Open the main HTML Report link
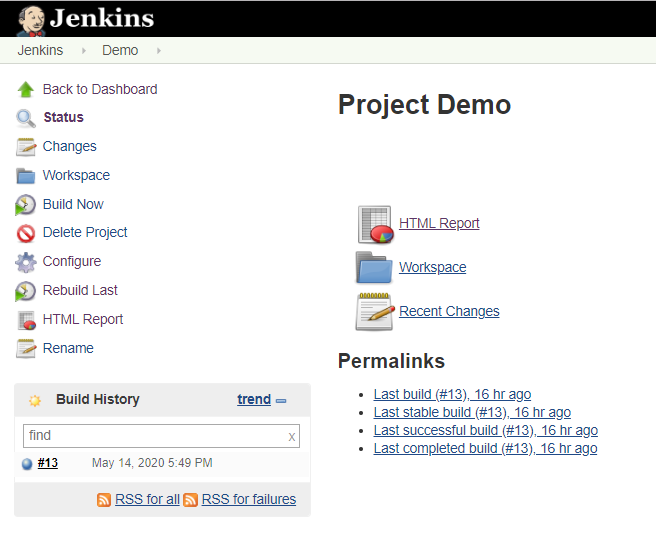 tap(439, 223)
